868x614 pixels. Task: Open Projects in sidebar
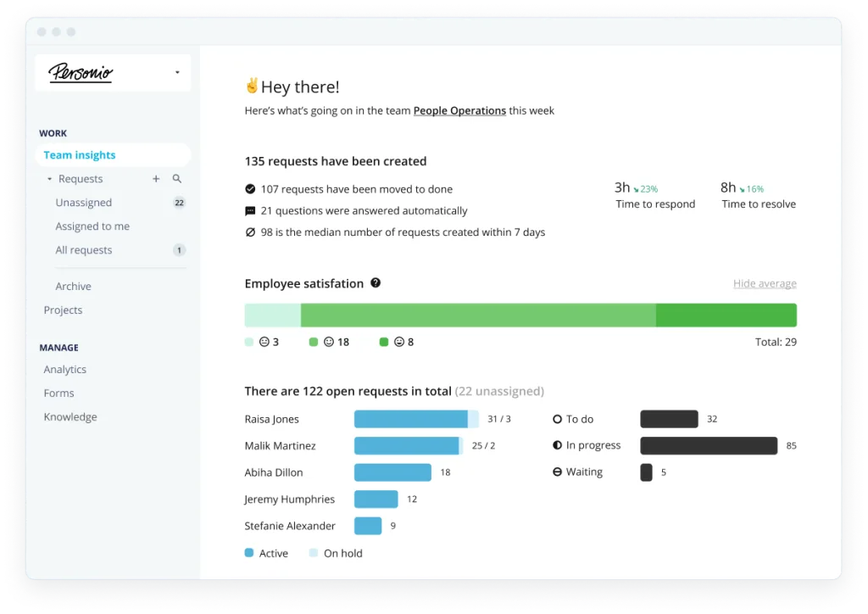coord(63,310)
